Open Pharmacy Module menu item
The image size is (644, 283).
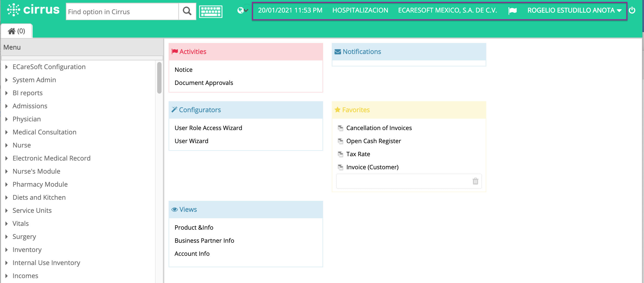[x=40, y=184]
